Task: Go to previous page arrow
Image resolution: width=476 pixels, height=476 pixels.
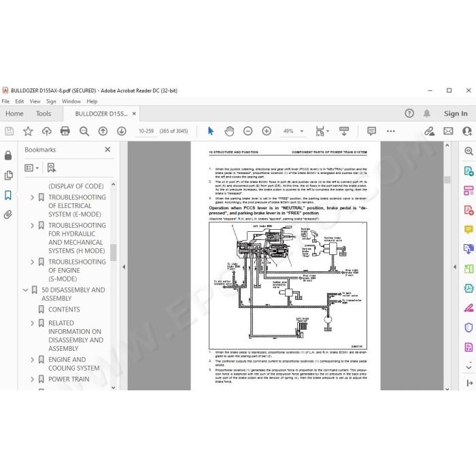Action: pos(103,131)
